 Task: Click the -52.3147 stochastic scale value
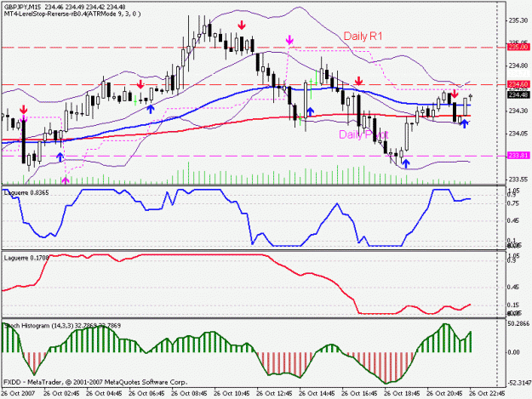pyautogui.click(x=518, y=383)
